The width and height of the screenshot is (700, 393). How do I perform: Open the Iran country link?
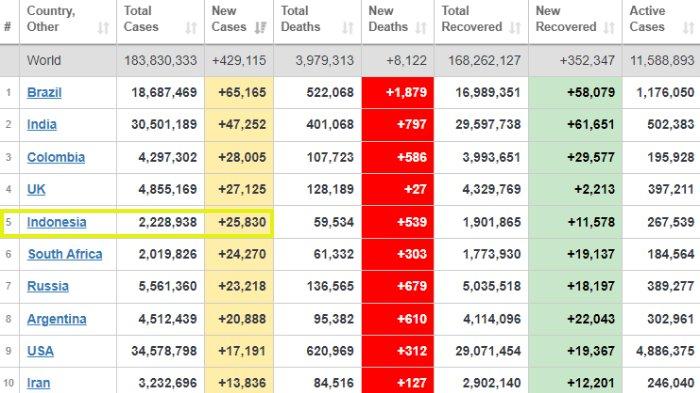[38, 383]
